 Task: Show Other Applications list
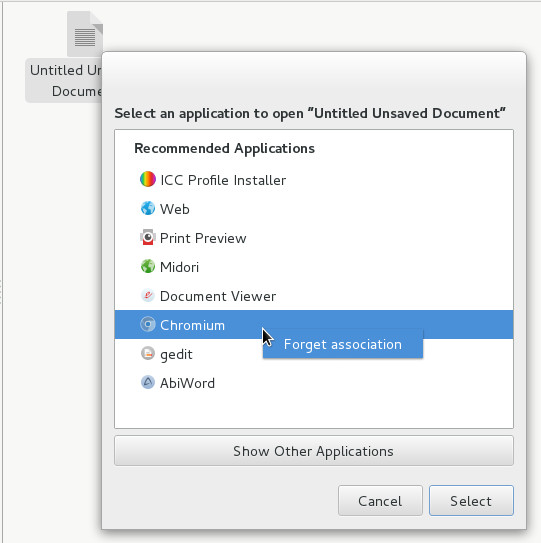click(314, 451)
